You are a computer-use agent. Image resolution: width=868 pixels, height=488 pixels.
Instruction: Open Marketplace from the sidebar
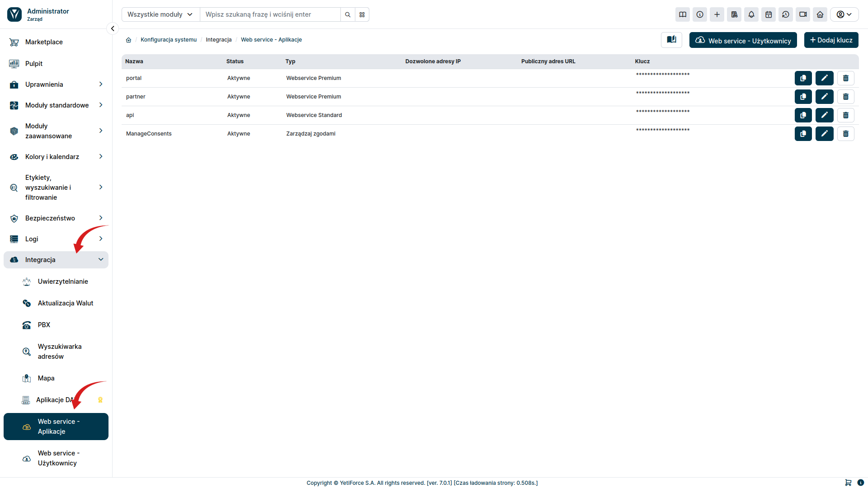click(x=44, y=42)
